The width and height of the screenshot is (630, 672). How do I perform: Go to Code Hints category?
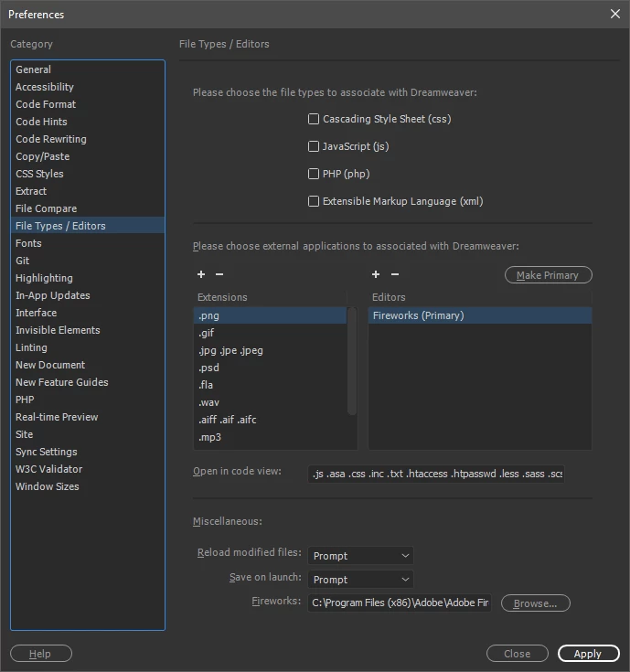coord(88,122)
